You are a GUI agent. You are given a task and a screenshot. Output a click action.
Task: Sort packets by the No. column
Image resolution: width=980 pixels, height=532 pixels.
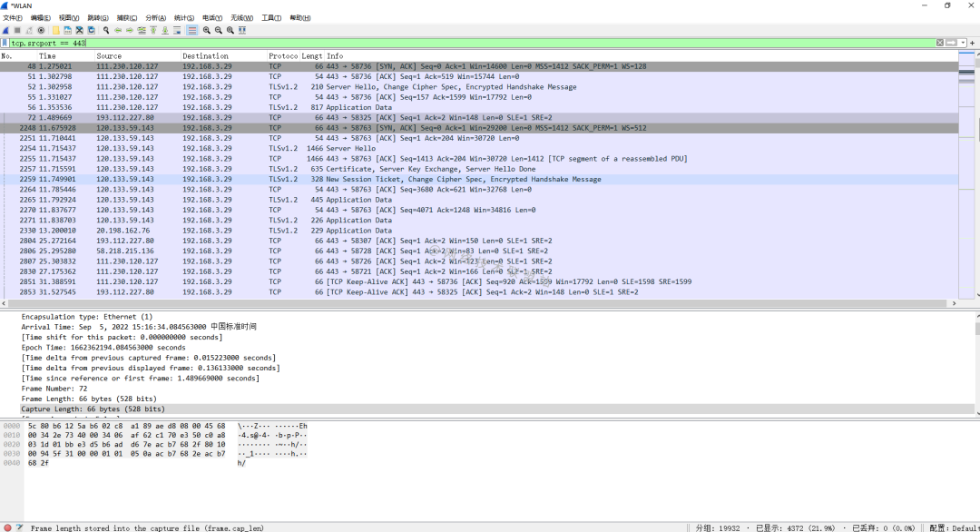(17, 55)
